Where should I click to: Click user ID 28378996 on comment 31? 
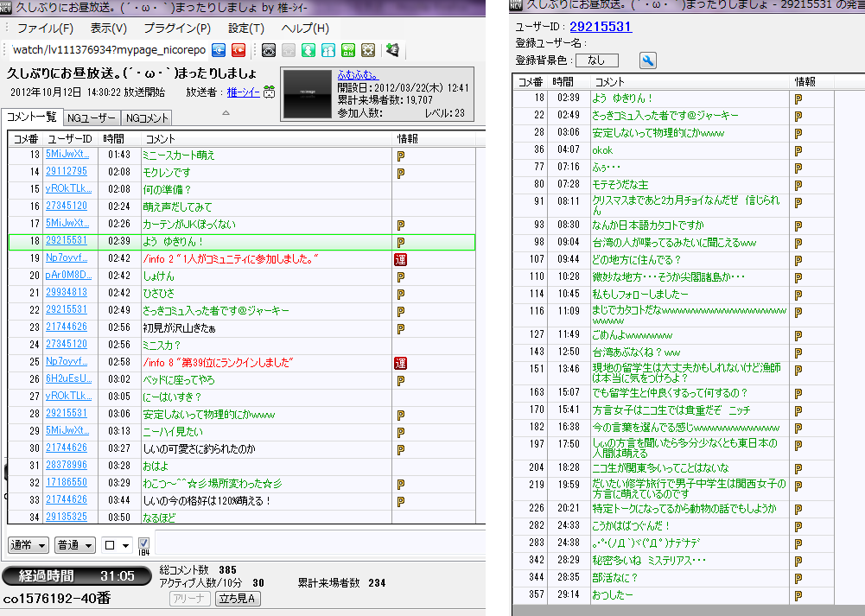coord(67,465)
